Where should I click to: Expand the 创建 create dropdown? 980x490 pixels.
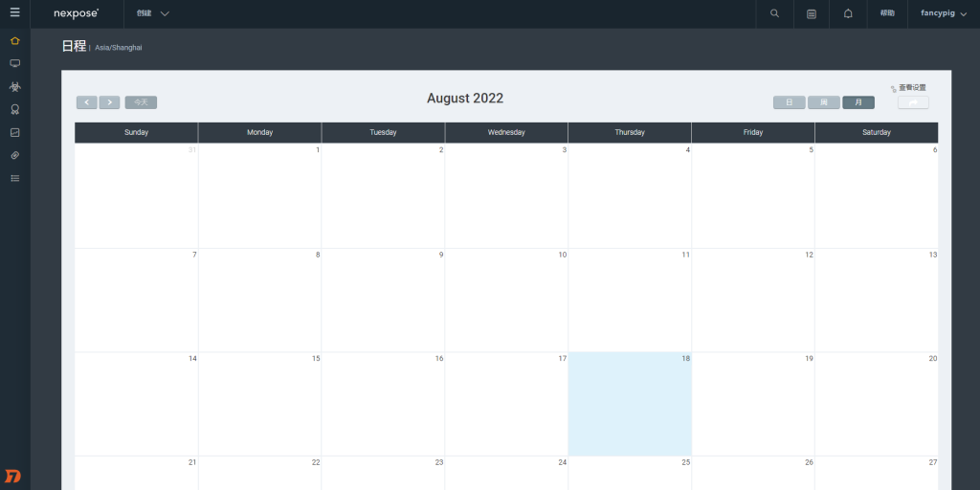click(153, 13)
